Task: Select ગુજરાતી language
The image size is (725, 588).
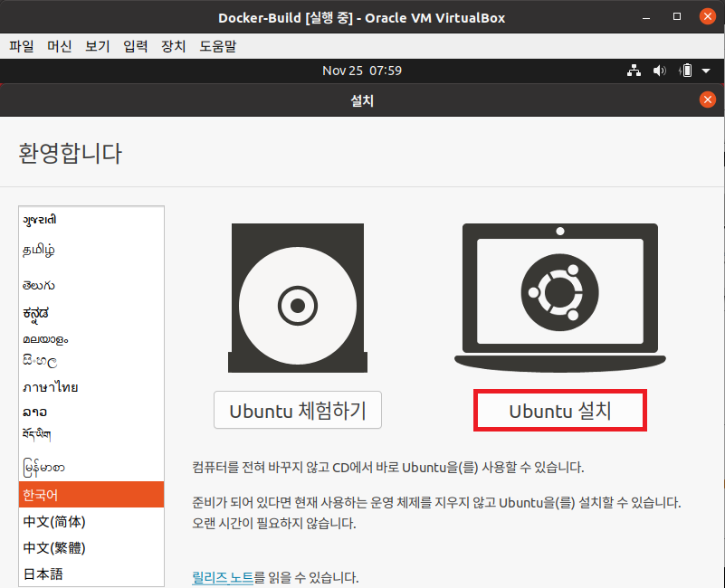Action: pyautogui.click(x=91, y=220)
